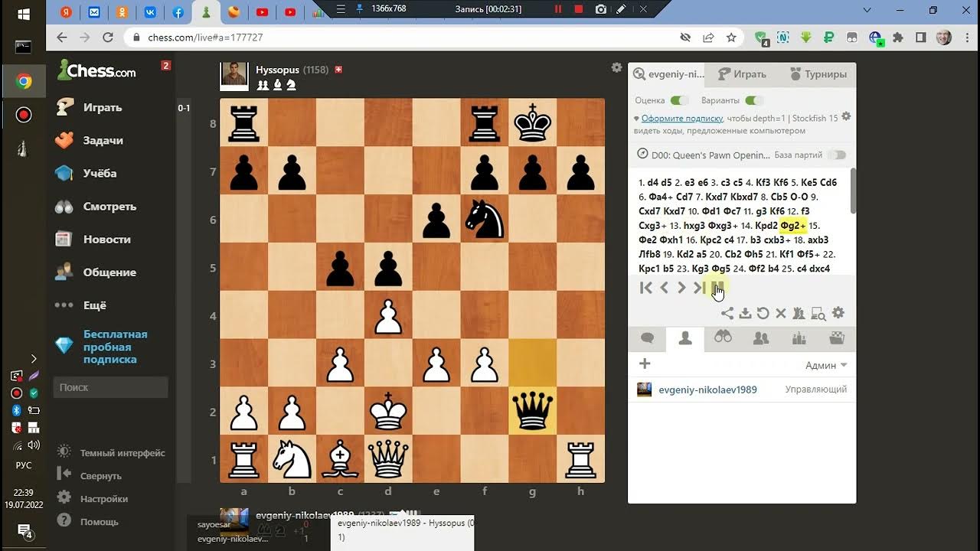Open the binoculars observers tab
This screenshot has height=551, width=980.
(x=723, y=338)
